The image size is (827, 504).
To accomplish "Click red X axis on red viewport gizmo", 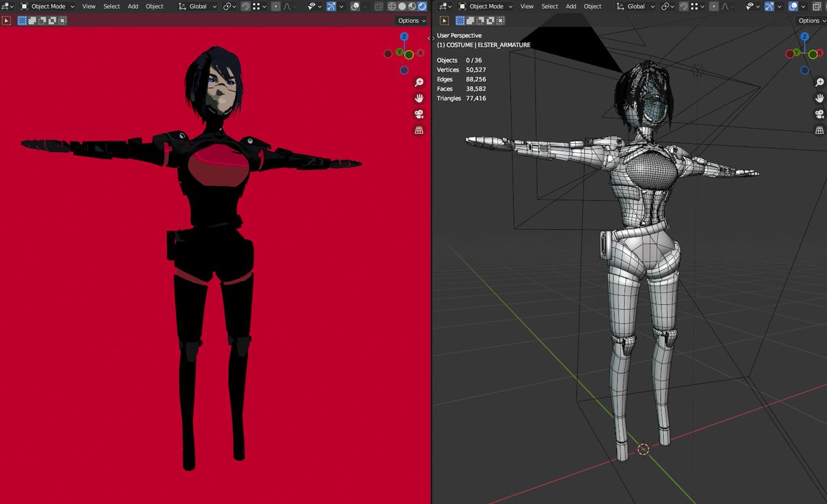I will (420, 53).
